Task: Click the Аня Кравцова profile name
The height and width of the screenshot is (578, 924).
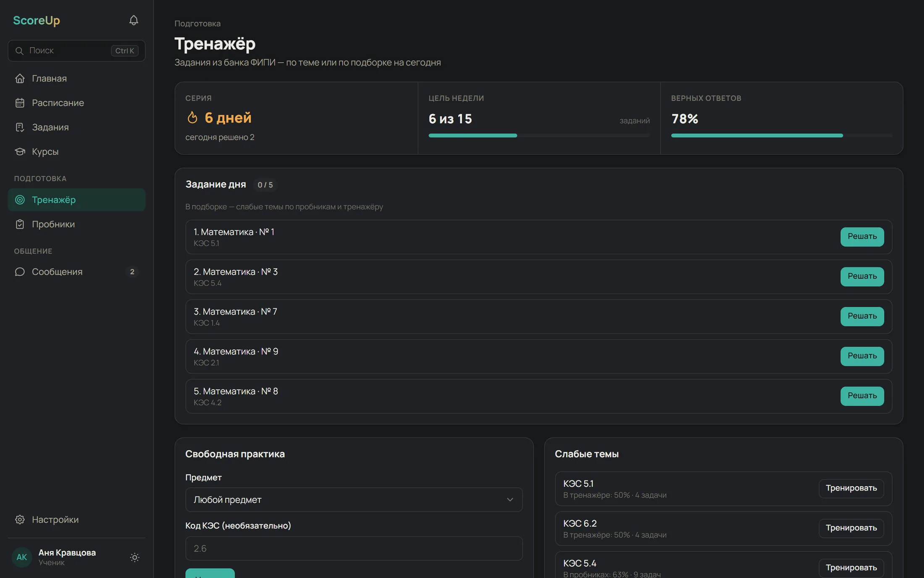Action: 67,553
